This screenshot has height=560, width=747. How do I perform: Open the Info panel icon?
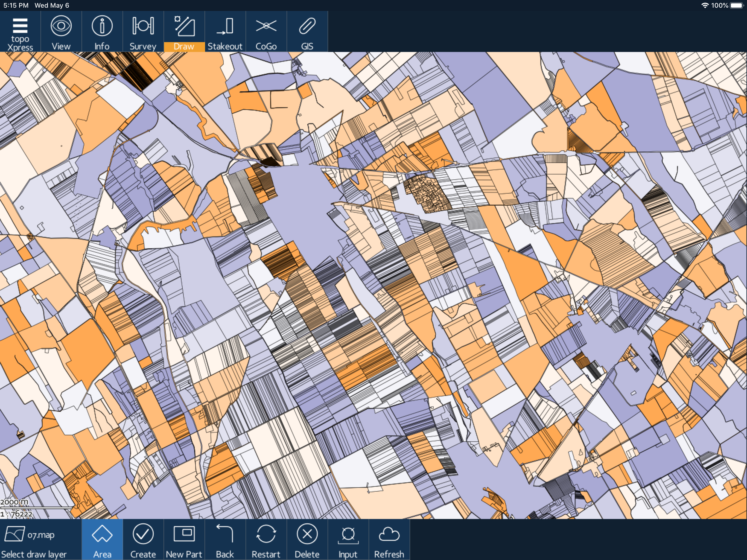(102, 32)
